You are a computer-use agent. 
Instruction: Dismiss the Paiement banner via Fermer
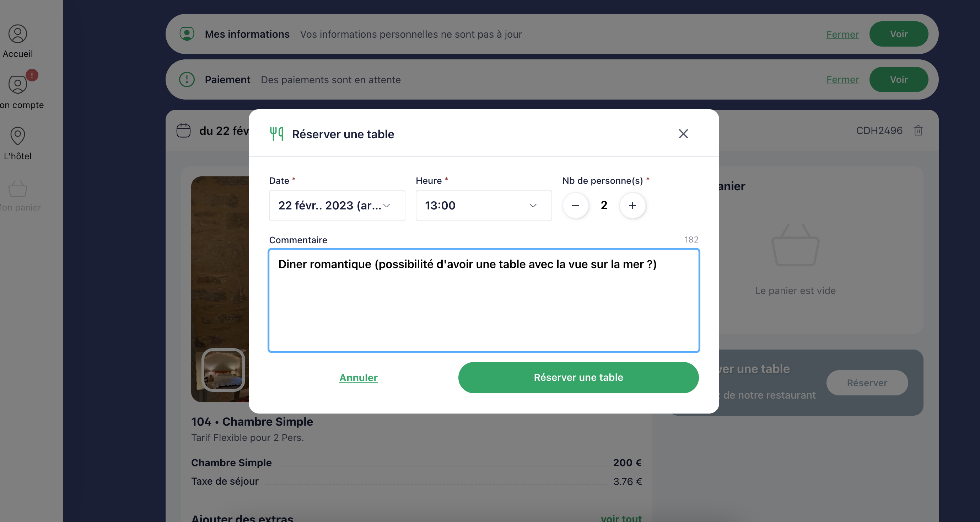(x=842, y=80)
